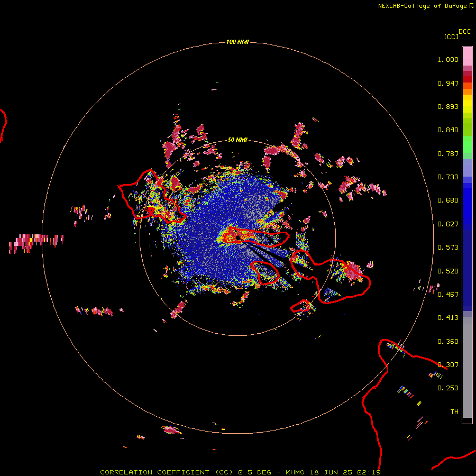Click the TH threshold label

(x=454, y=412)
